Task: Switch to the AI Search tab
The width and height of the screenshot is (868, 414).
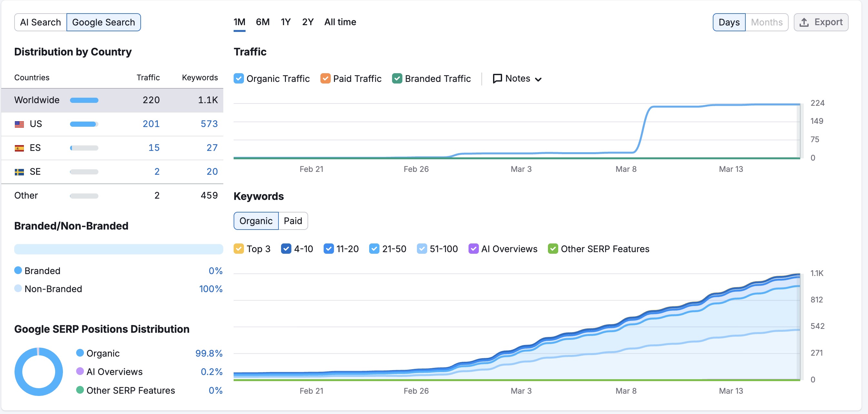Action: 40,22
